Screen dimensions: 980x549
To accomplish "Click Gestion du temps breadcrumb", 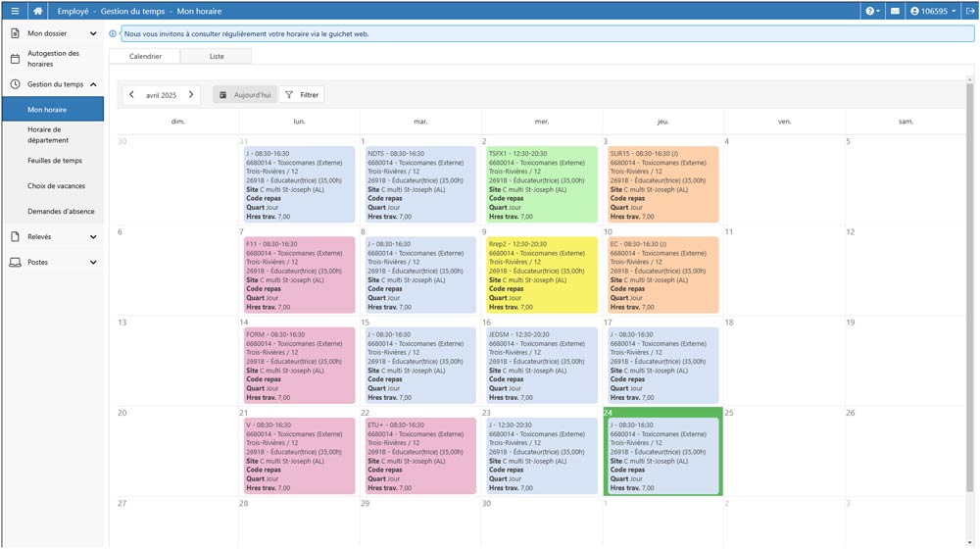I will click(x=132, y=11).
